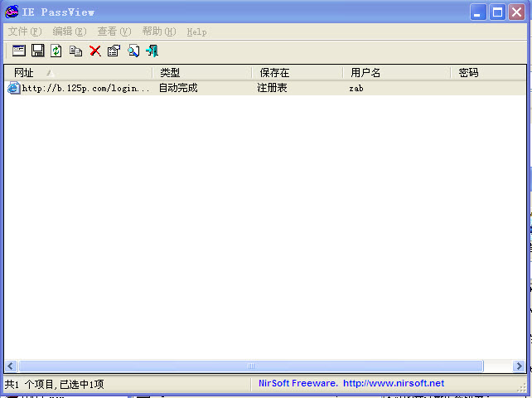Click the horizontal scrollbar right arrow
The height and width of the screenshot is (398, 532).
point(519,366)
